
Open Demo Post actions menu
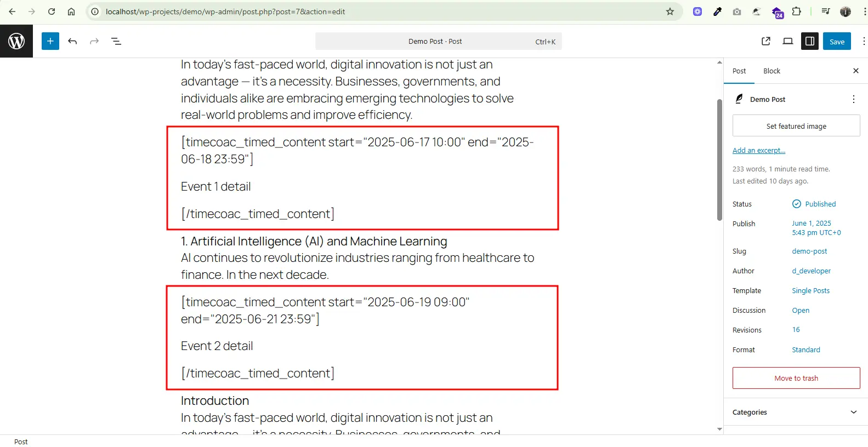coord(853,99)
